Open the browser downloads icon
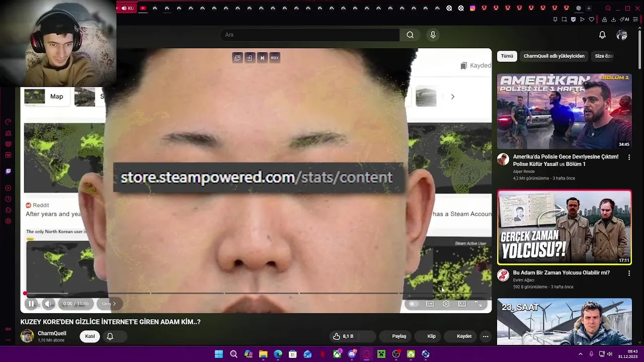Viewport: 644px width, 362px height. pyautogui.click(x=613, y=20)
